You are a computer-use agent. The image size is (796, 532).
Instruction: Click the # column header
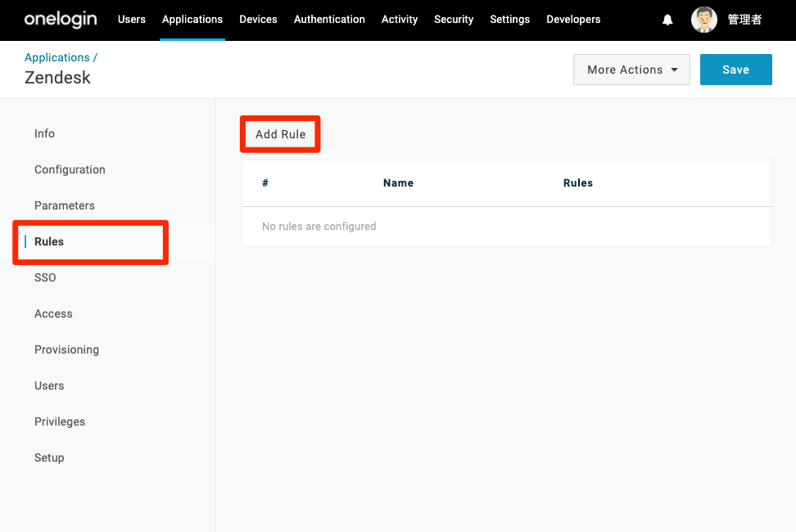tap(265, 183)
